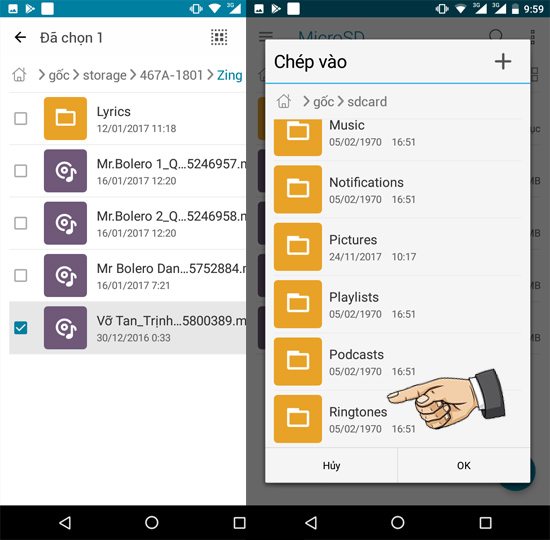550x540 pixels.
Task: Check the Lyrics folder checkbox
Action: [20, 119]
